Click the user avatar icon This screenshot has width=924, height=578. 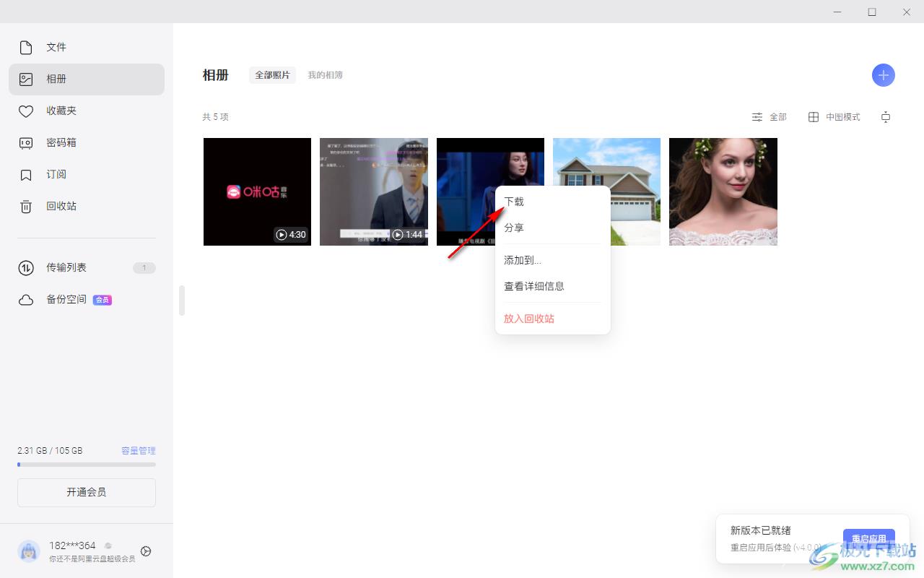click(x=29, y=551)
